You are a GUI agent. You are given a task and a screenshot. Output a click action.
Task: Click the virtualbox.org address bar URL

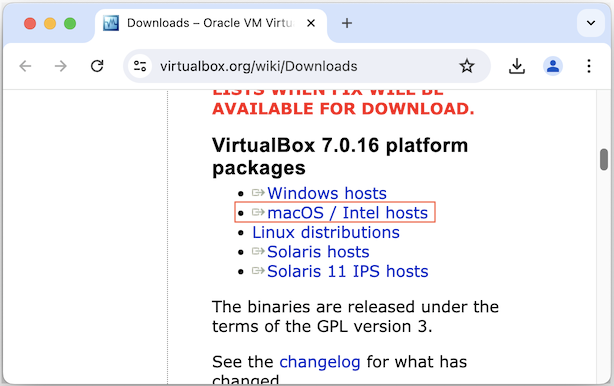click(x=259, y=66)
